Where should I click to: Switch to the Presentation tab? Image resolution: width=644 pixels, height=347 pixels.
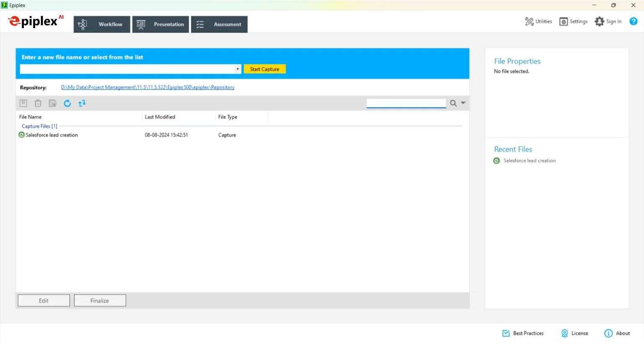coord(161,24)
